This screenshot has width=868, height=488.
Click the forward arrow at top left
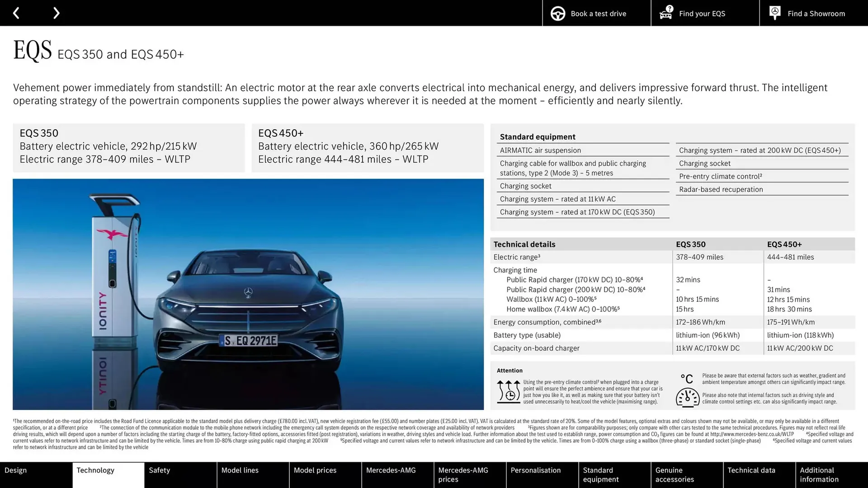(56, 13)
